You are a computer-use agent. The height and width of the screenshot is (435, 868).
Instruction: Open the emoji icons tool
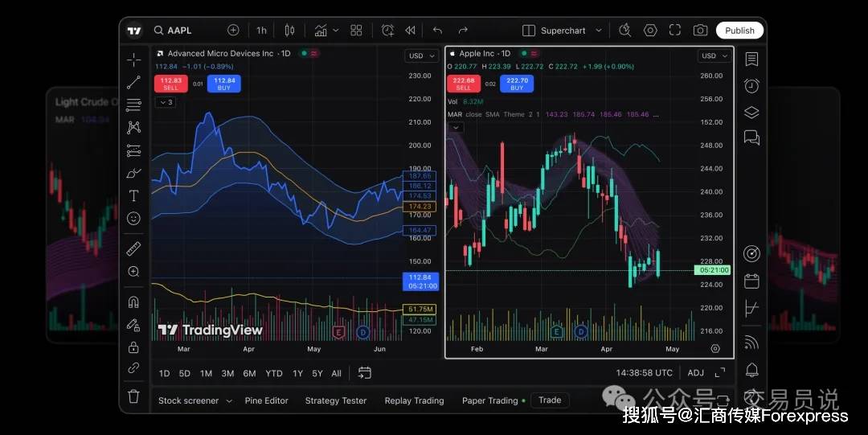(133, 219)
